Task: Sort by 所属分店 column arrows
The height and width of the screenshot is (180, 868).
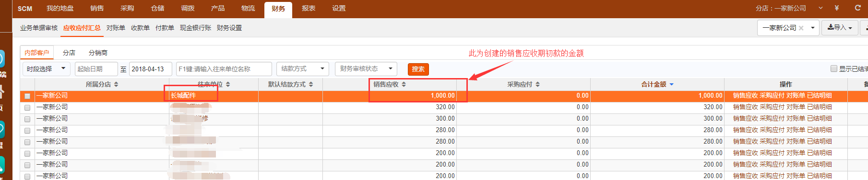Action: [116, 84]
